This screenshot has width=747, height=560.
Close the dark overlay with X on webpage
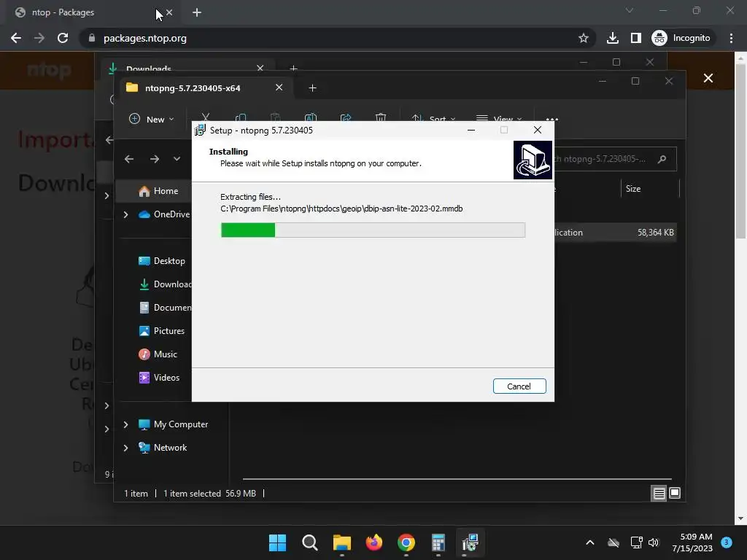(708, 78)
